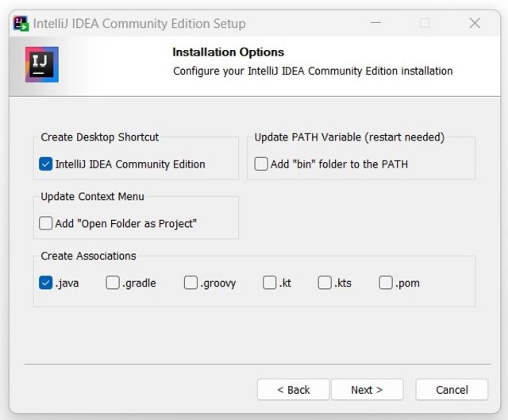Click the "Installation Options" heading
This screenshot has height=420, width=508.
[229, 52]
